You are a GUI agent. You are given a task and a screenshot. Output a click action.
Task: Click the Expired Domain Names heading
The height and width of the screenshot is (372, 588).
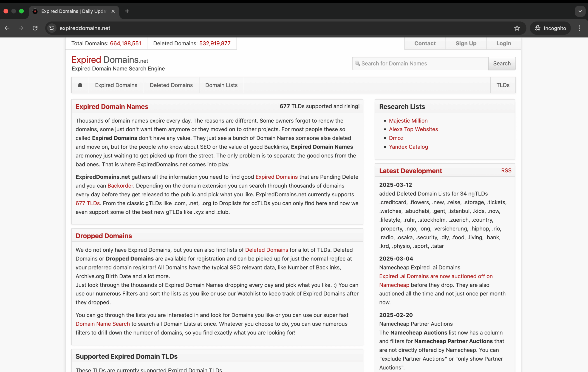tap(112, 106)
